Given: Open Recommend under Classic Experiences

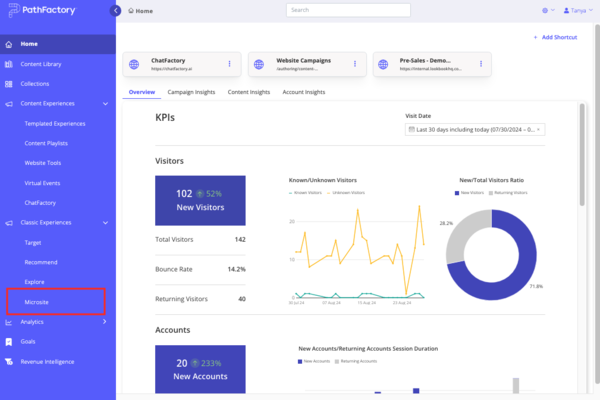Looking at the screenshot, I should click(41, 263).
